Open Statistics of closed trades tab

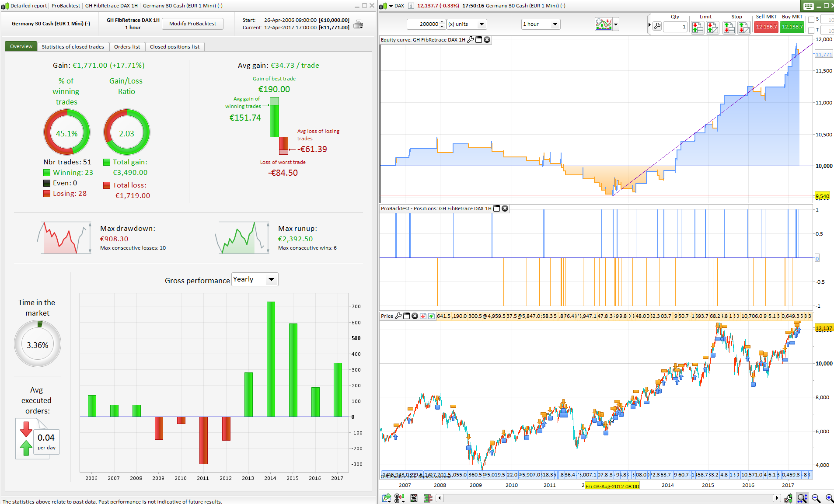[x=73, y=47]
